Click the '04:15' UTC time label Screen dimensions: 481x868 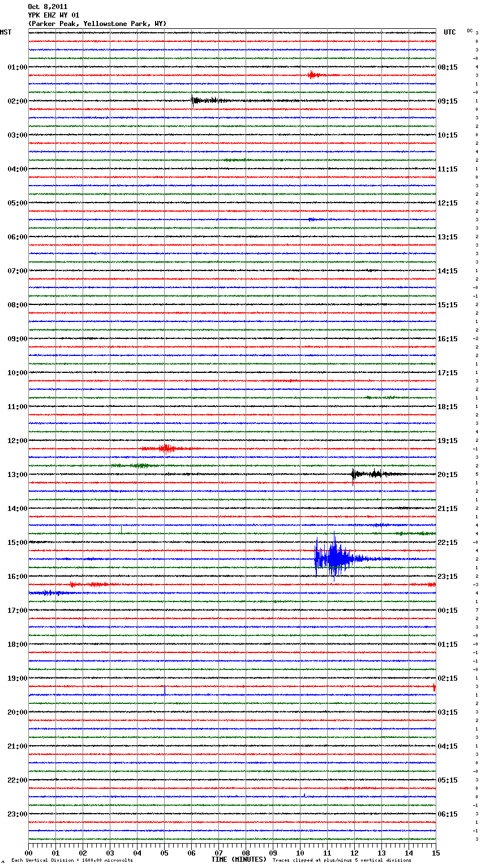click(x=448, y=746)
